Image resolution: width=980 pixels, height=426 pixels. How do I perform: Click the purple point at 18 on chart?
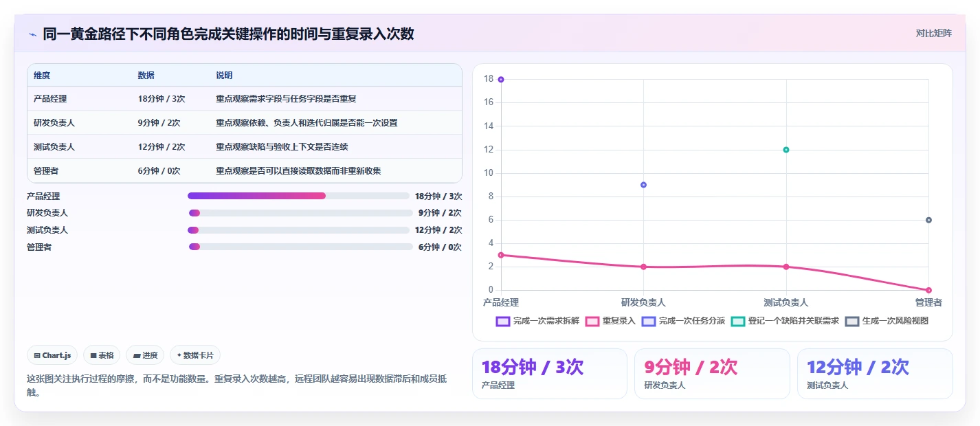click(x=501, y=80)
